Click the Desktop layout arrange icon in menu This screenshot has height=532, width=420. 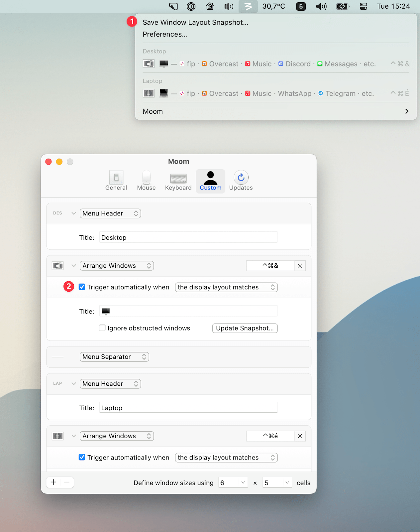pyautogui.click(x=149, y=64)
